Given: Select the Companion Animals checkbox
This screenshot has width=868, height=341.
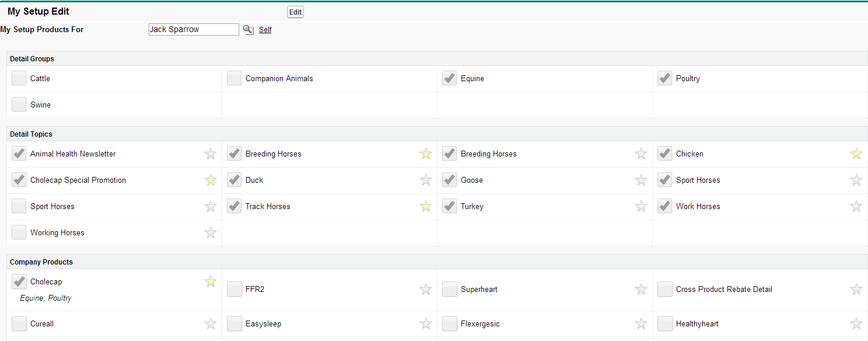Looking at the screenshot, I should click(235, 79).
